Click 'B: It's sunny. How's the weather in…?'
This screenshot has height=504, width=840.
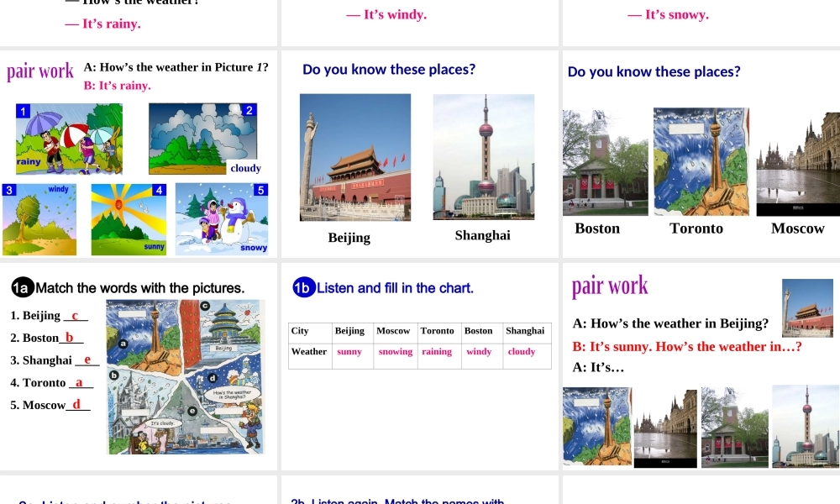tap(687, 347)
